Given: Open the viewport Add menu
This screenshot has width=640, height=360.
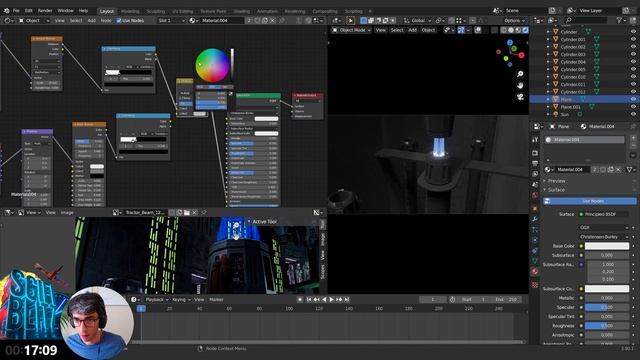Looking at the screenshot, I should point(413,30).
